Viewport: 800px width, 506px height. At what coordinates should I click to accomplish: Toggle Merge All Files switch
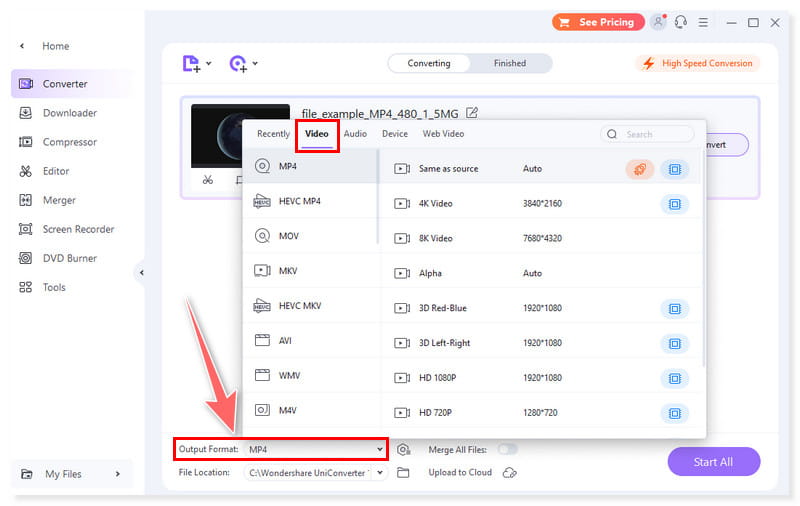click(x=507, y=450)
